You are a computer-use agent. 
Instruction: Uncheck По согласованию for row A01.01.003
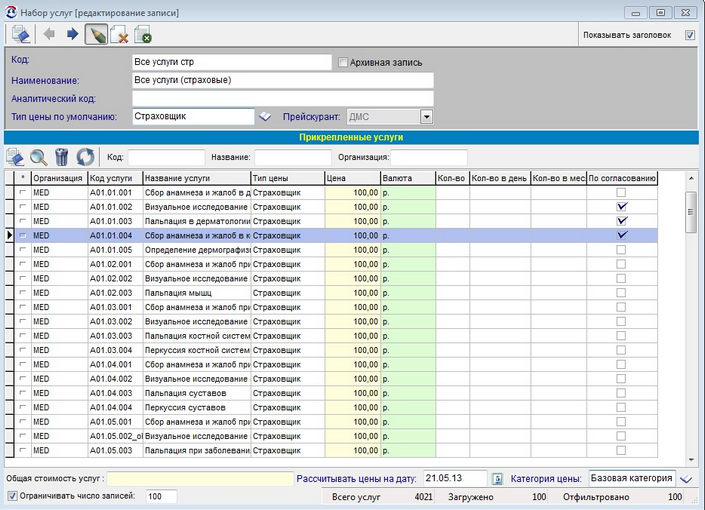point(621,221)
